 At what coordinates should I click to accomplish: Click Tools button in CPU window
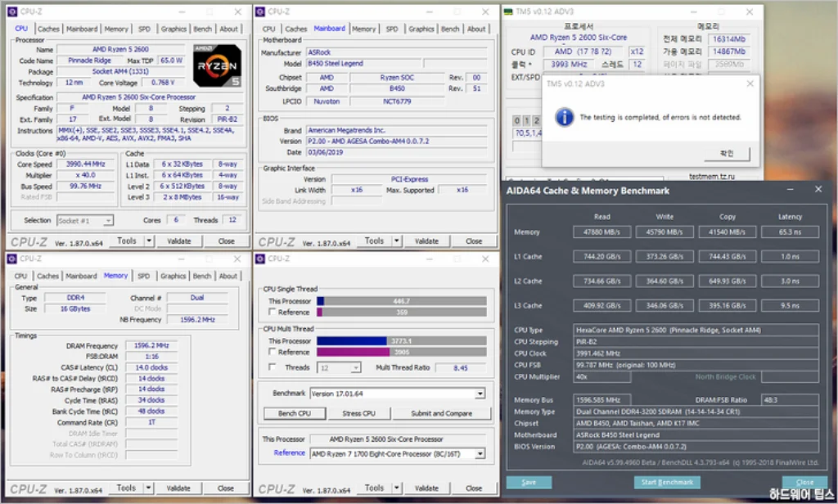127,241
